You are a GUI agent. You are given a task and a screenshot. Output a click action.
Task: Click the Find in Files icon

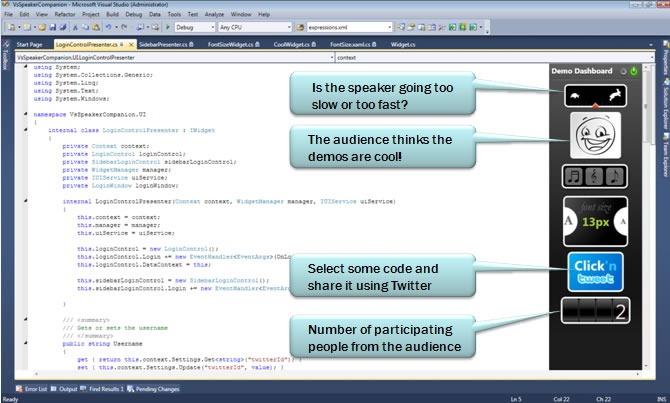(x=300, y=27)
